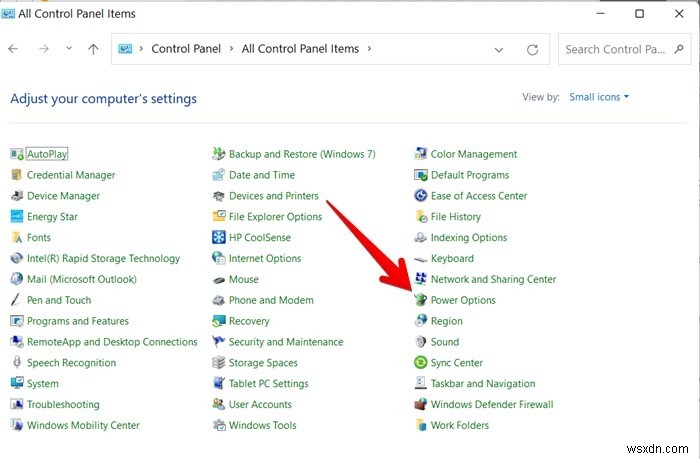This screenshot has height=459, width=700.
Task: Open the Region link
Action: pyautogui.click(x=446, y=321)
